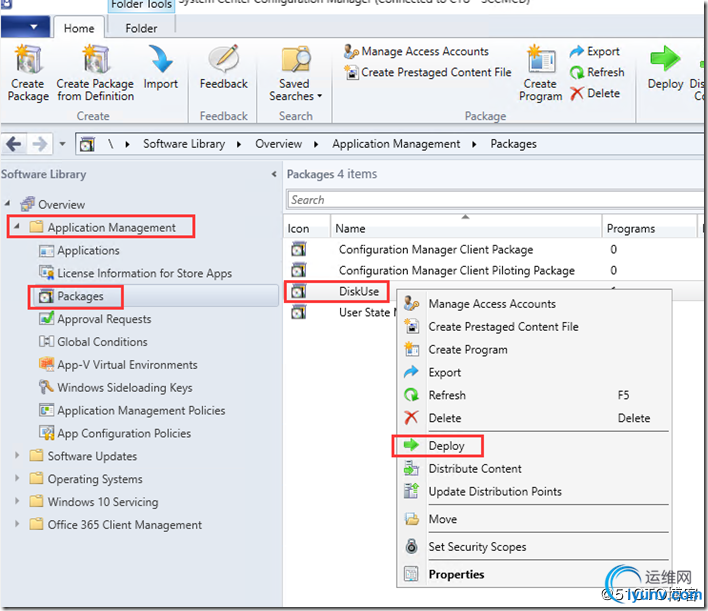Click Export in the ribbon
The width and height of the screenshot is (708, 611).
(x=595, y=51)
